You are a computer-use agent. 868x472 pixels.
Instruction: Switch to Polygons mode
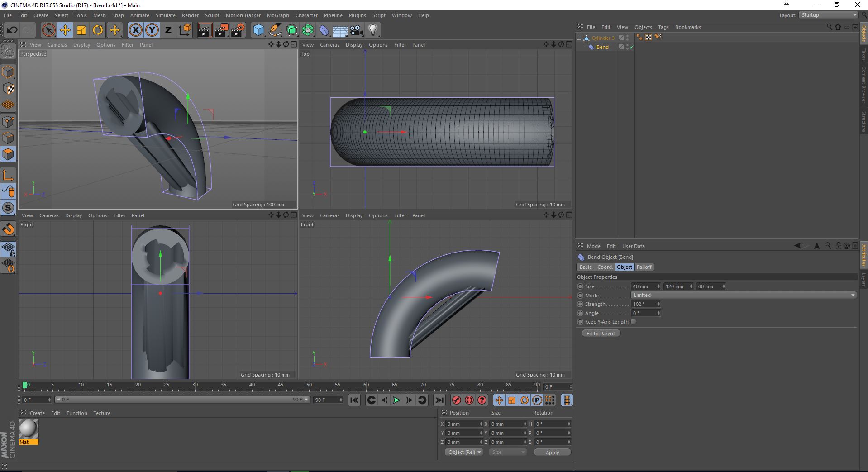(x=8, y=154)
